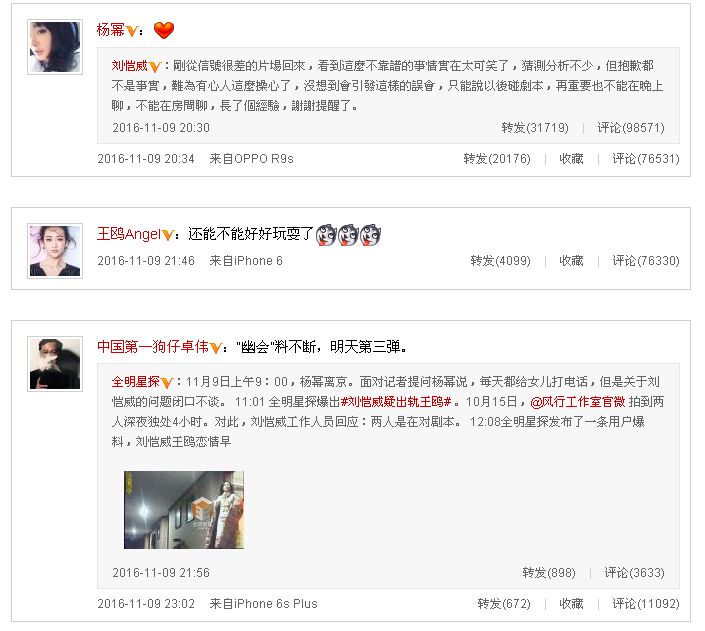Open 中国第一狗仔卓伟 profile link

click(x=153, y=347)
